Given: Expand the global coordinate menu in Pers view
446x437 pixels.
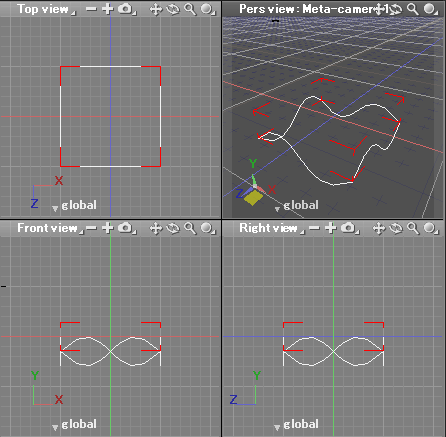Looking at the screenshot, I should [296, 205].
